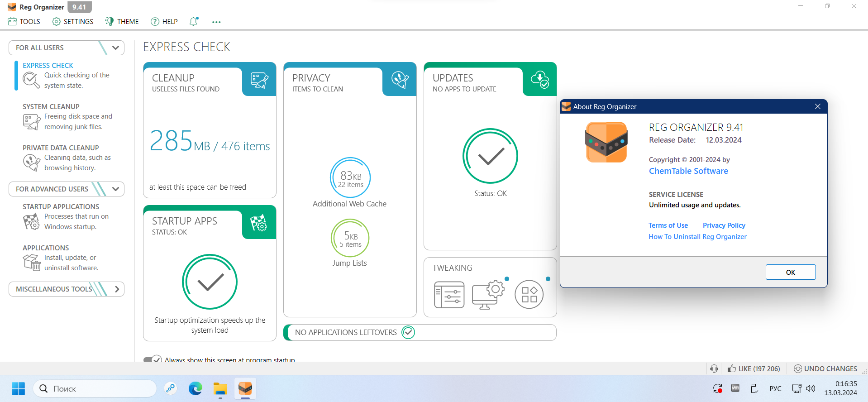Open the tweaking settings sliders icon
Screen dimensions: 868x402
449,295
